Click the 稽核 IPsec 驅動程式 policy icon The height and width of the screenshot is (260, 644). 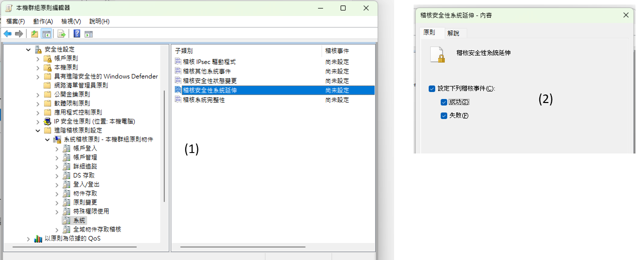[x=178, y=61]
